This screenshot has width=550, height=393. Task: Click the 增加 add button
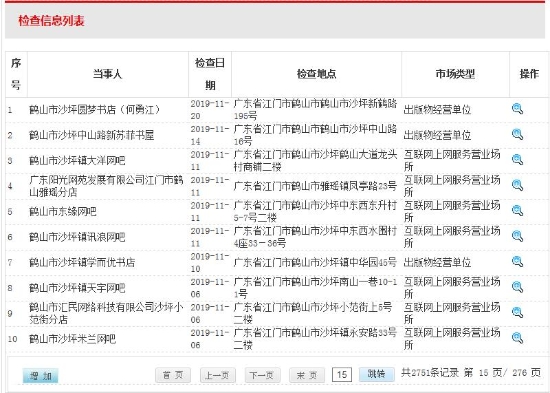coord(40,376)
